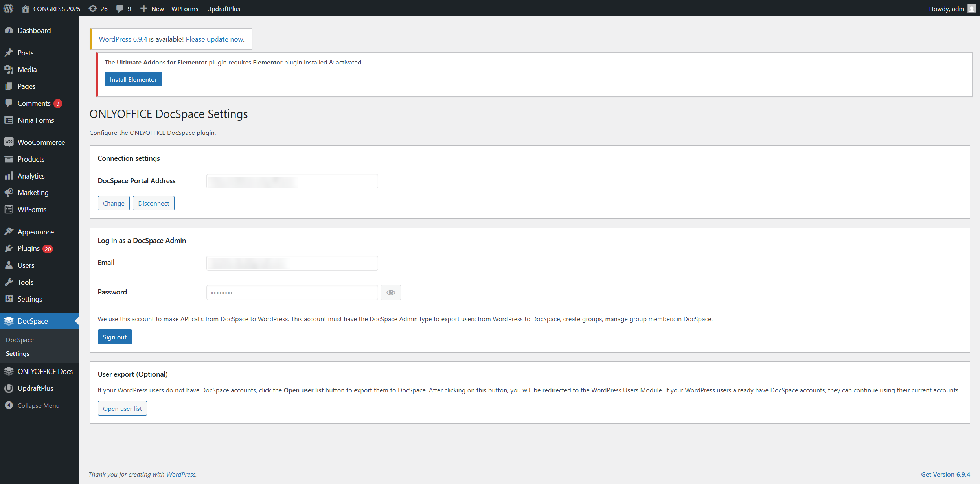Click the Install Elementor button
The image size is (980, 484).
click(133, 79)
